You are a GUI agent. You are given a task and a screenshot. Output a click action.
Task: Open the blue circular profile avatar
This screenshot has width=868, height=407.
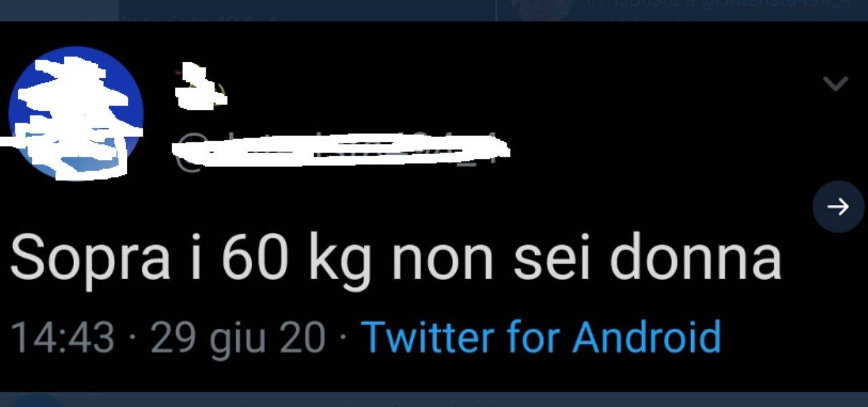click(x=75, y=113)
